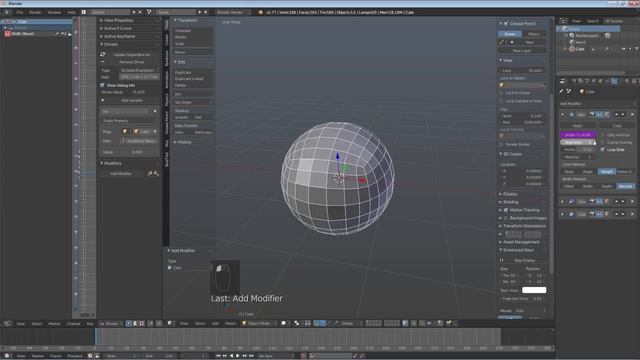Collapse the Drivers panel

tap(110, 44)
